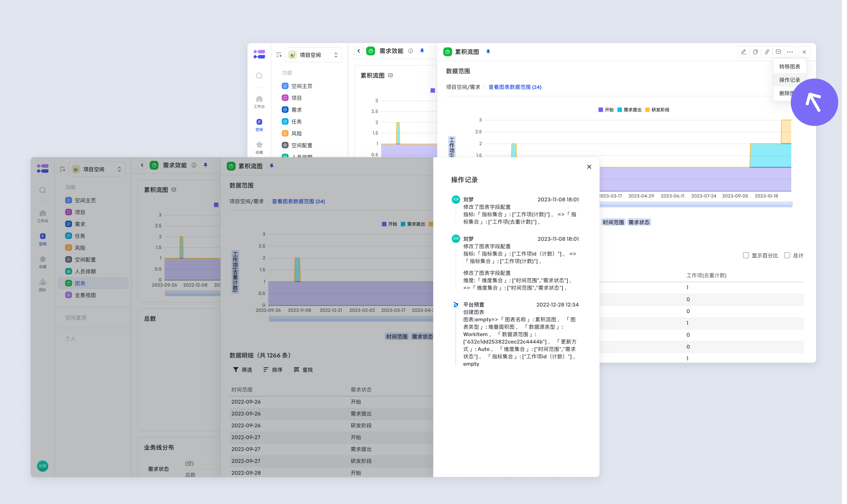
Task: Tick the 总计 checkbox
Action: [x=787, y=255]
